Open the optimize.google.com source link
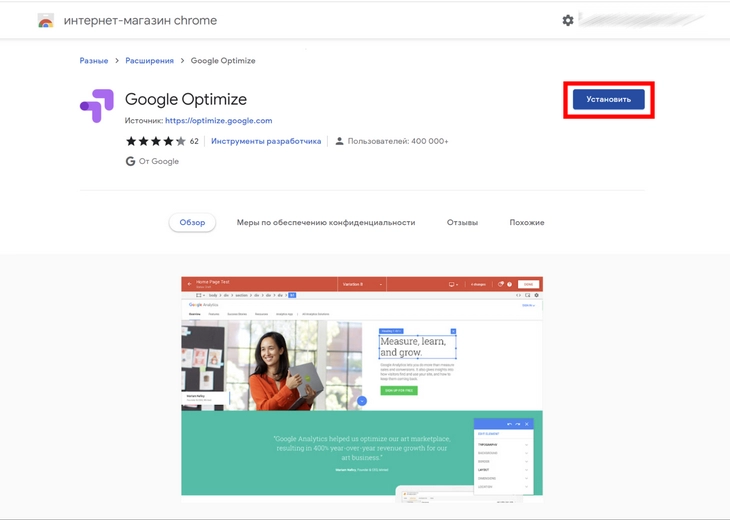The width and height of the screenshot is (730, 520). pyautogui.click(x=218, y=121)
